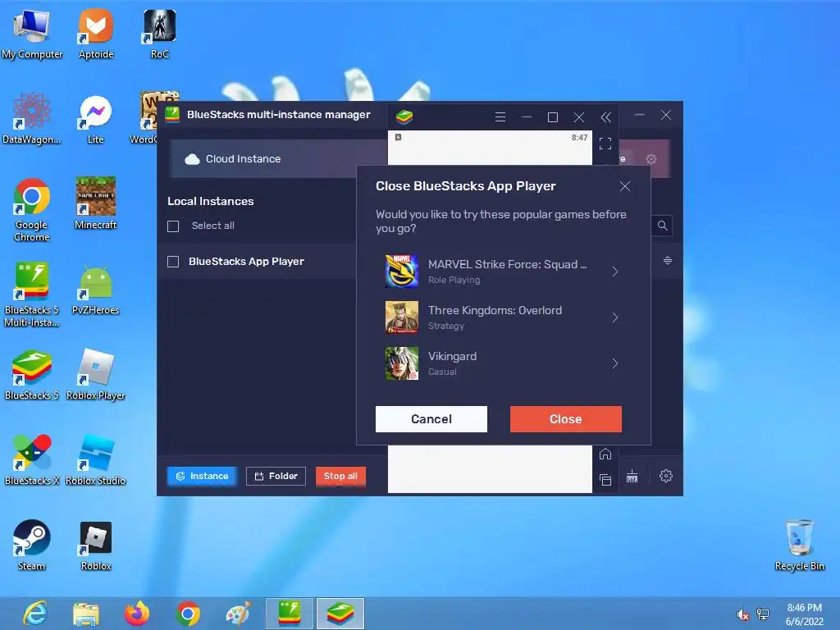
Task: Click the instance search magnifier icon
Action: pos(663,226)
